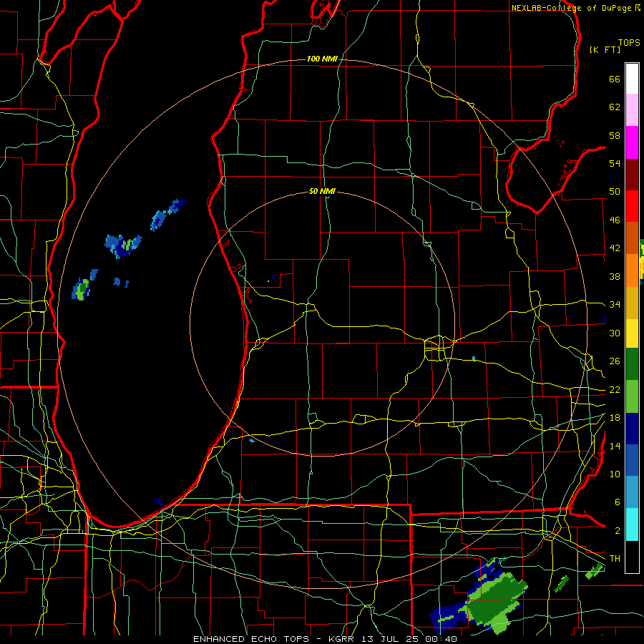Click the legend value 10
This screenshot has width=644, height=644.
pyautogui.click(x=615, y=474)
